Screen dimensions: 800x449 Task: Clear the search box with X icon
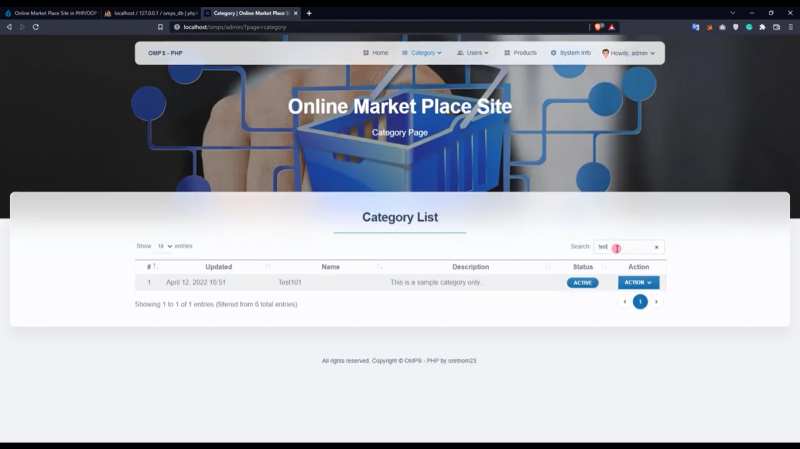[x=656, y=247]
